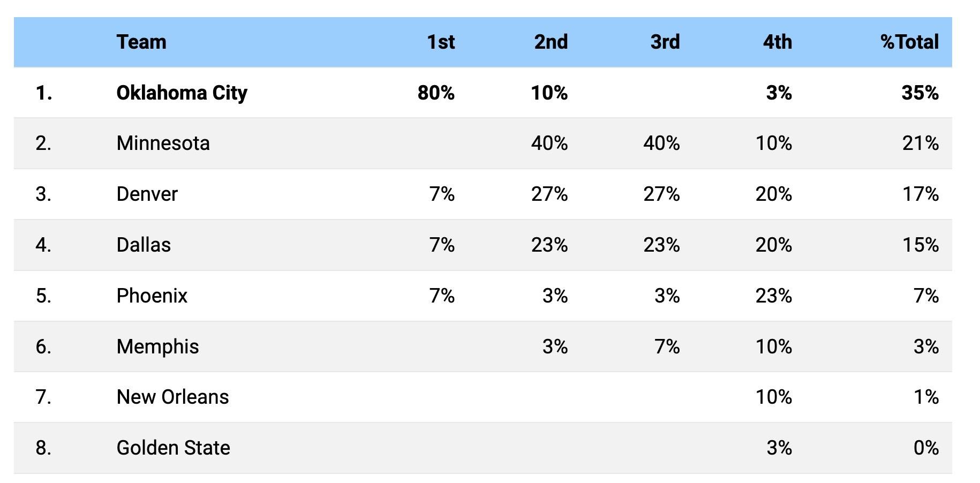Select the Oklahoma City team name
The width and height of the screenshot is (980, 483).
(x=182, y=93)
